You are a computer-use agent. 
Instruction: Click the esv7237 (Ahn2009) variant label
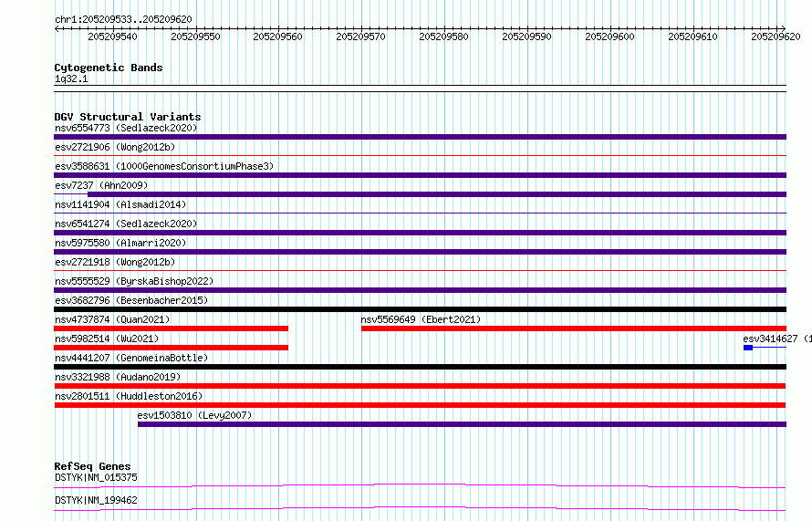point(101,185)
